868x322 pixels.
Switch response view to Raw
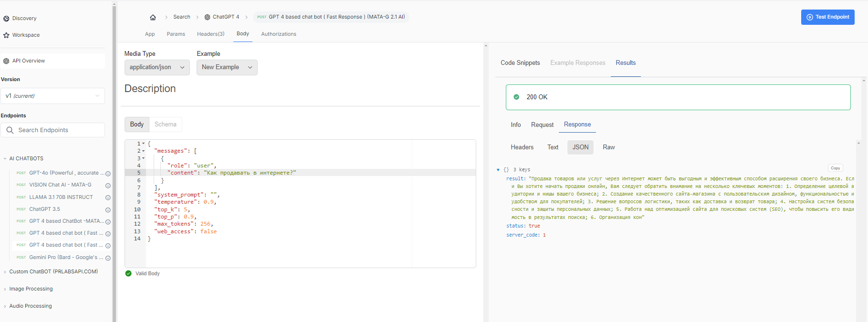608,147
